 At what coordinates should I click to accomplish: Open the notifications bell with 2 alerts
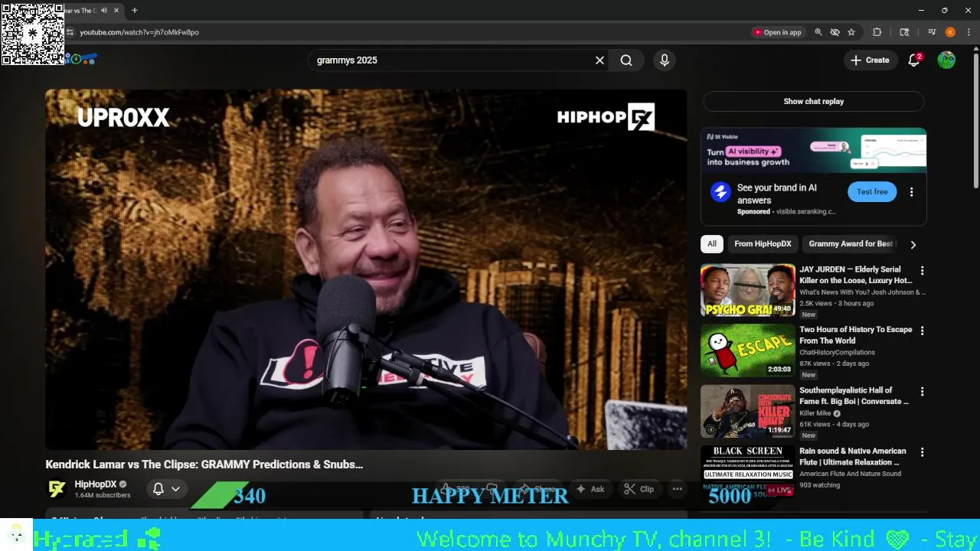click(x=914, y=60)
